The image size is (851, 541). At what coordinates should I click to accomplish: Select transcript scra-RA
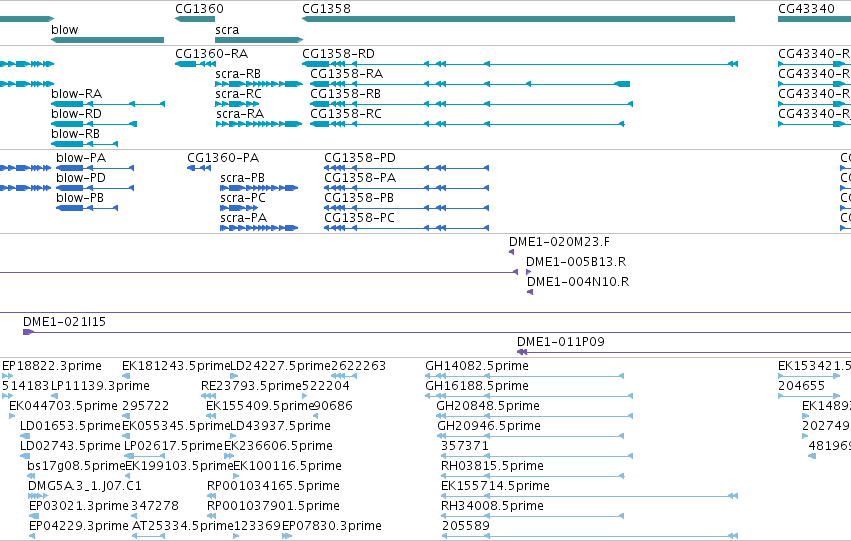point(259,124)
